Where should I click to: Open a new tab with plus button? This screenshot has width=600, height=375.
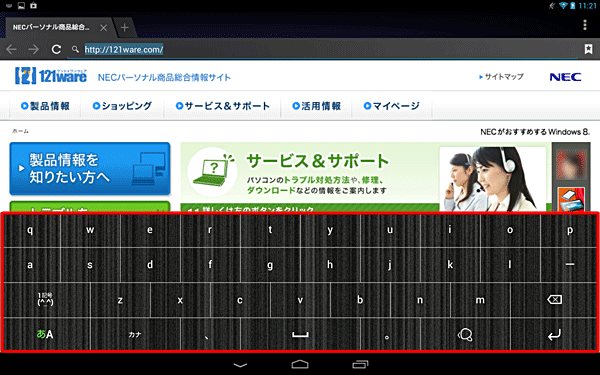tap(124, 28)
